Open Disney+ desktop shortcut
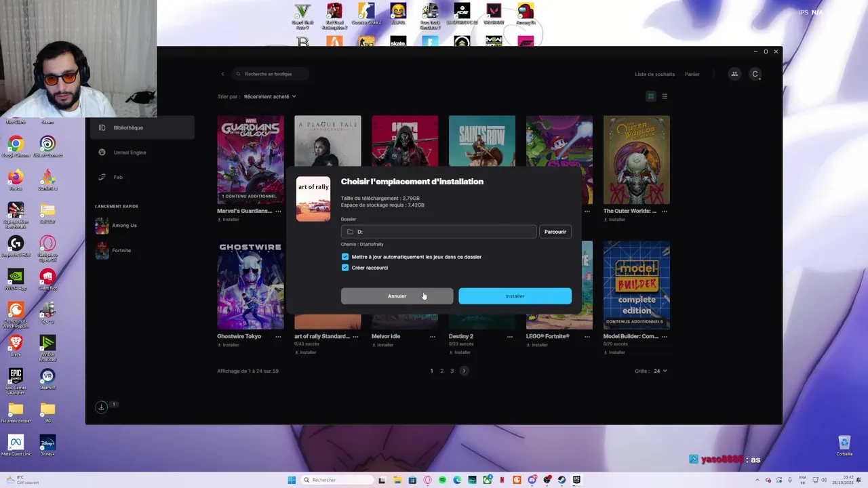The width and height of the screenshot is (868, 488). tap(47, 445)
